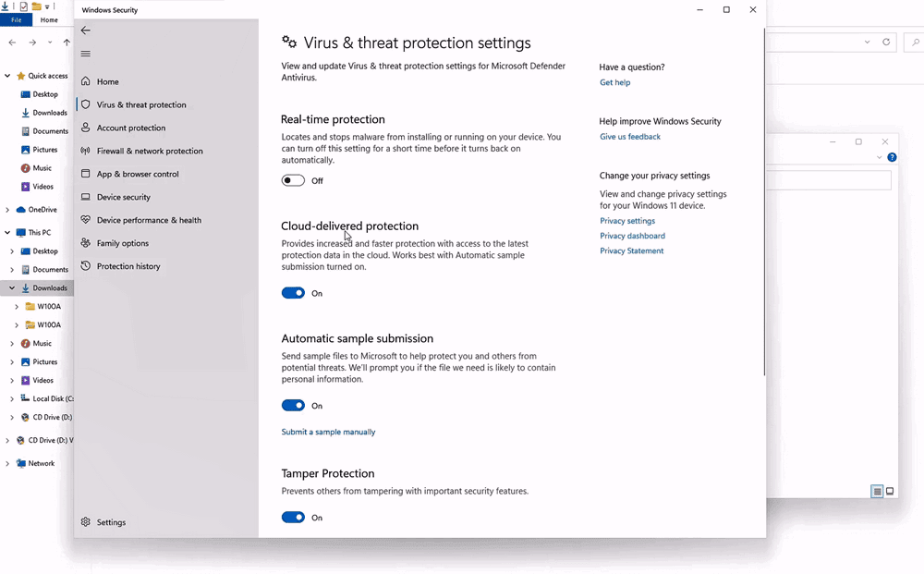The image size is (924, 574).
Task: Open Privacy settings link
Action: [x=627, y=220]
